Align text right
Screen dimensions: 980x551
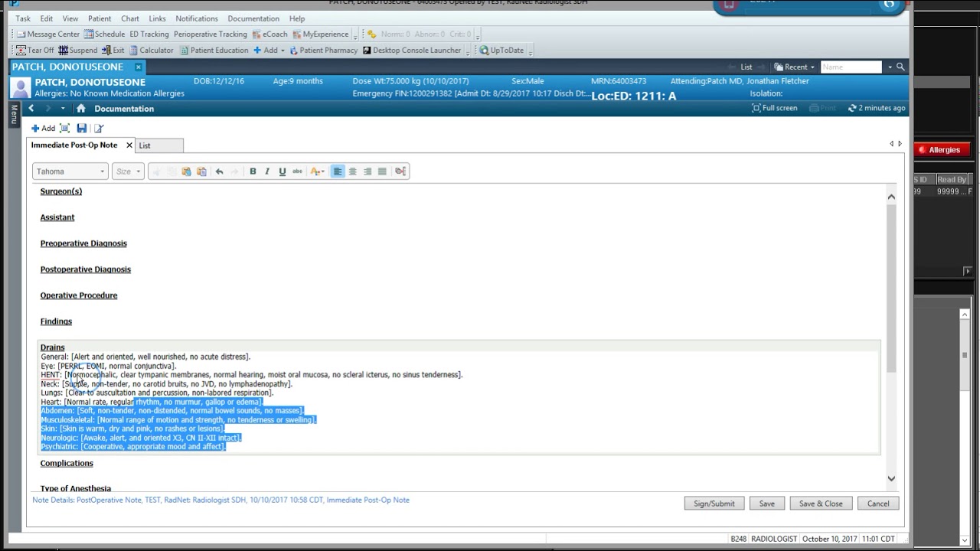pos(367,171)
